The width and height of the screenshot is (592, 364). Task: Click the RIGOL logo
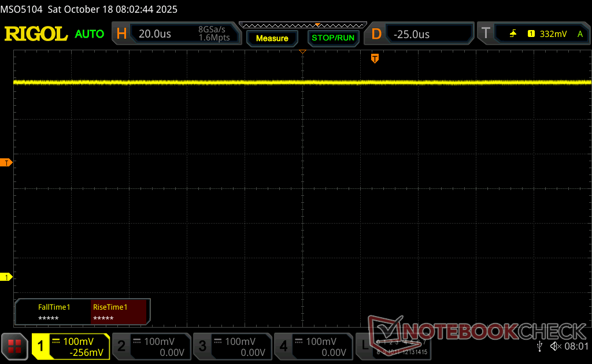point(36,34)
